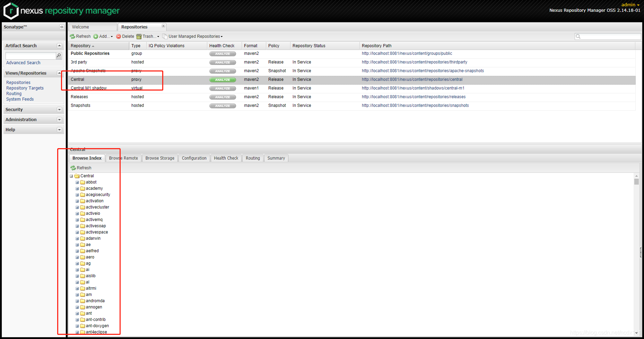This screenshot has width=644, height=339.
Task: Open the Routing sidebar link
Action: (14, 94)
